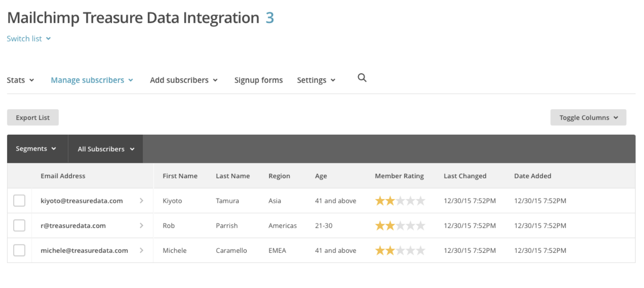Click Michele's member rating stars
The height and width of the screenshot is (288, 644).
tap(400, 251)
